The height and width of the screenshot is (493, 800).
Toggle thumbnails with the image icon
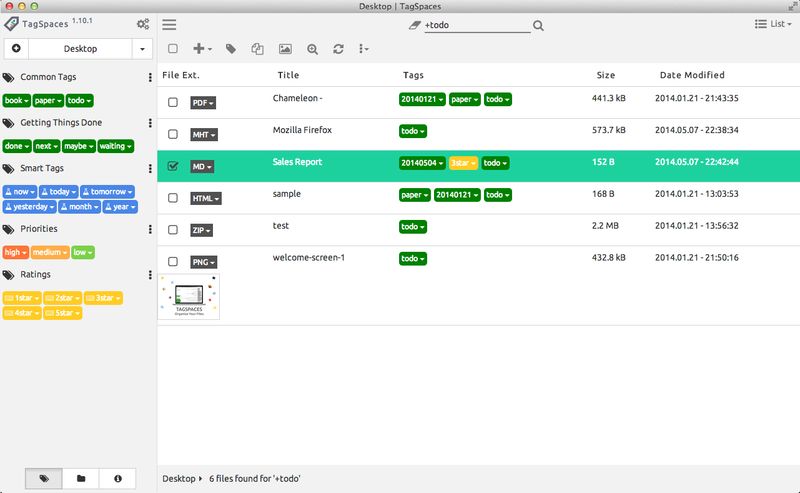click(285, 49)
